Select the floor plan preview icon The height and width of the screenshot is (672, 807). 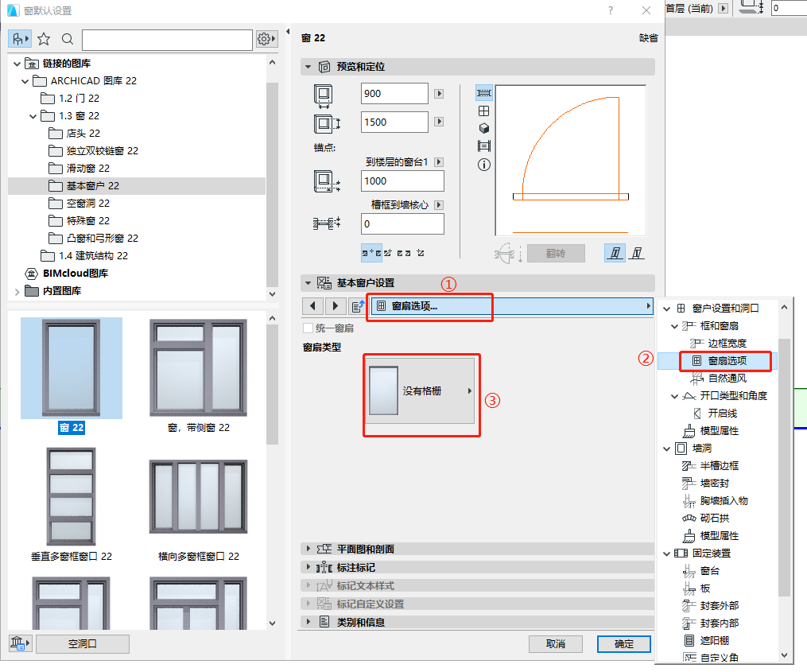483,93
